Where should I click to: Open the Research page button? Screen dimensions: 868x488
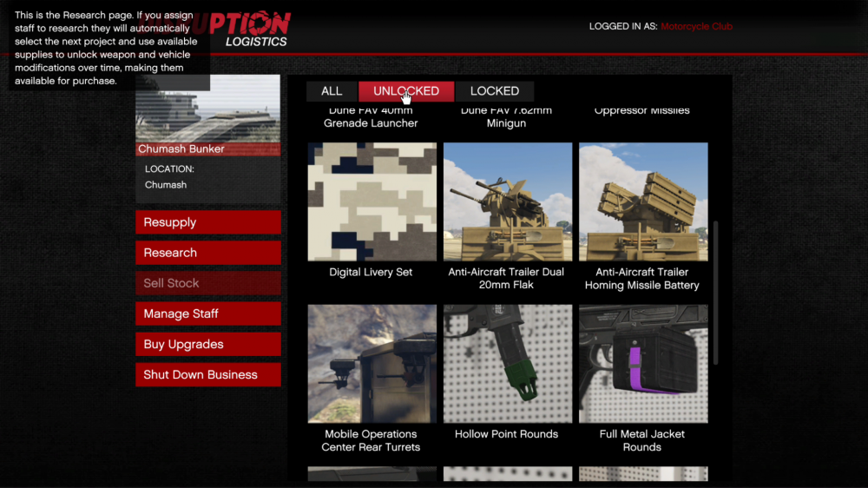point(208,253)
